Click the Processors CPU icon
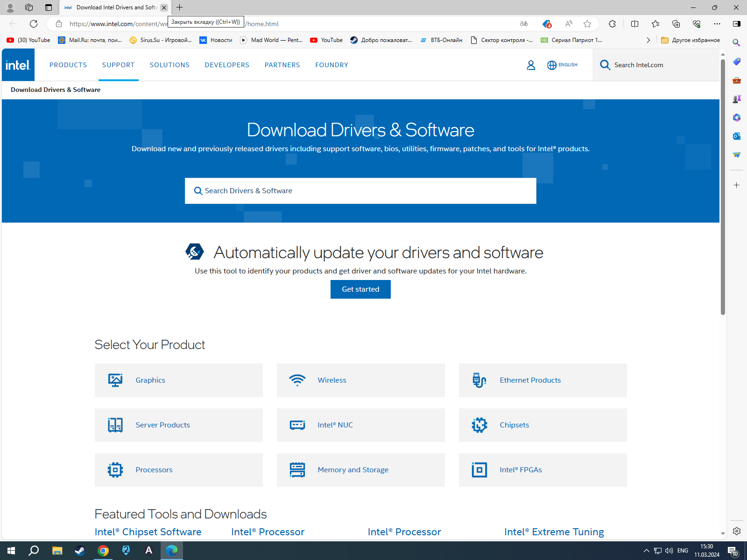This screenshot has height=560, width=747. [115, 470]
